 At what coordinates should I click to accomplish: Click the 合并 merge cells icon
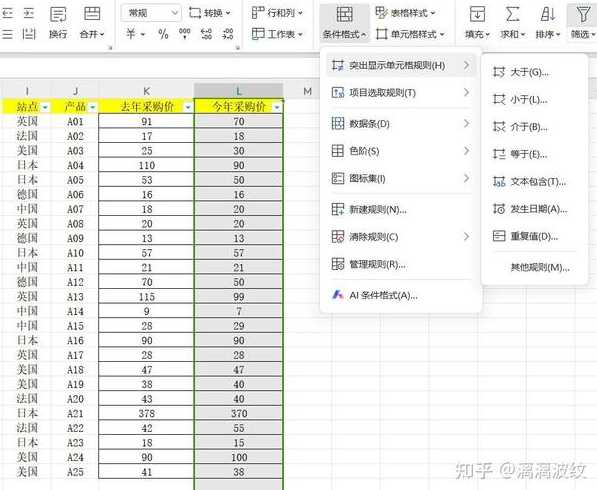tap(92, 14)
